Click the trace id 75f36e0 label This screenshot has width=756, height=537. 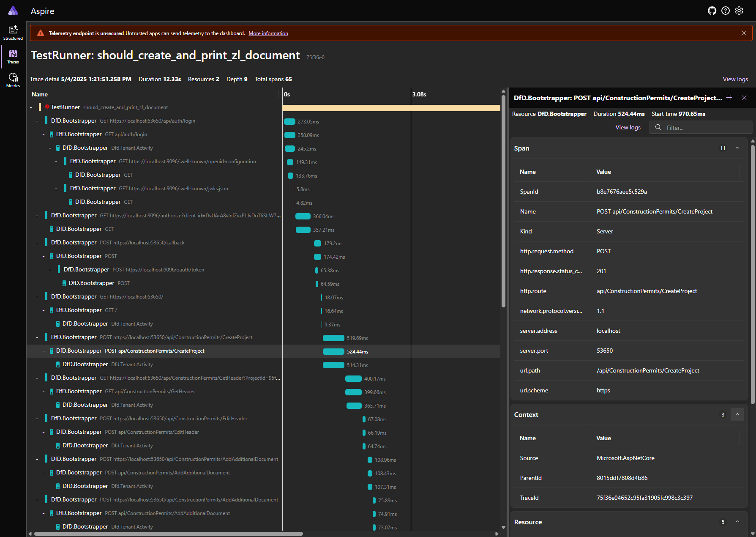315,58
